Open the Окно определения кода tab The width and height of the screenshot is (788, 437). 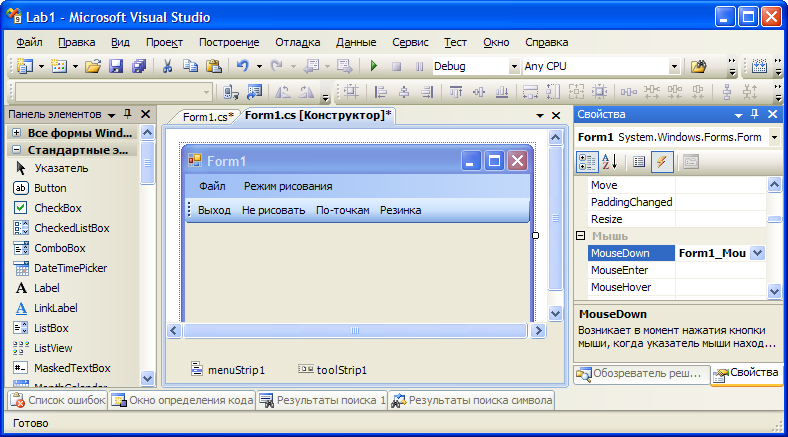pos(182,400)
